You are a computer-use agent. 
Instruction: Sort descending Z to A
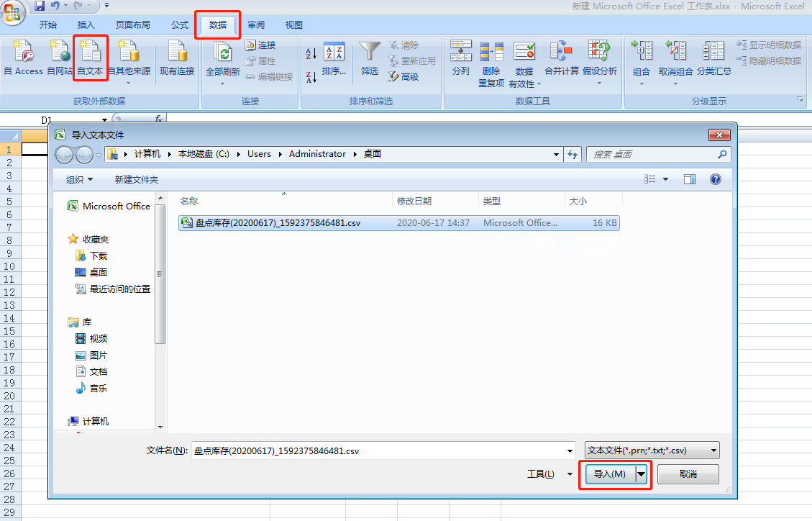[311, 77]
